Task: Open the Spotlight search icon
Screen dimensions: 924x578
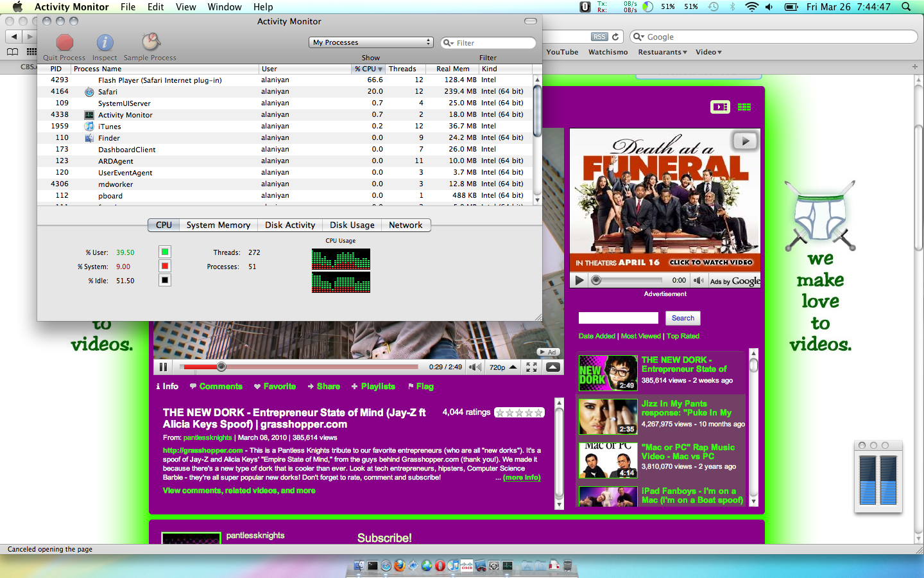Action: click(x=906, y=7)
